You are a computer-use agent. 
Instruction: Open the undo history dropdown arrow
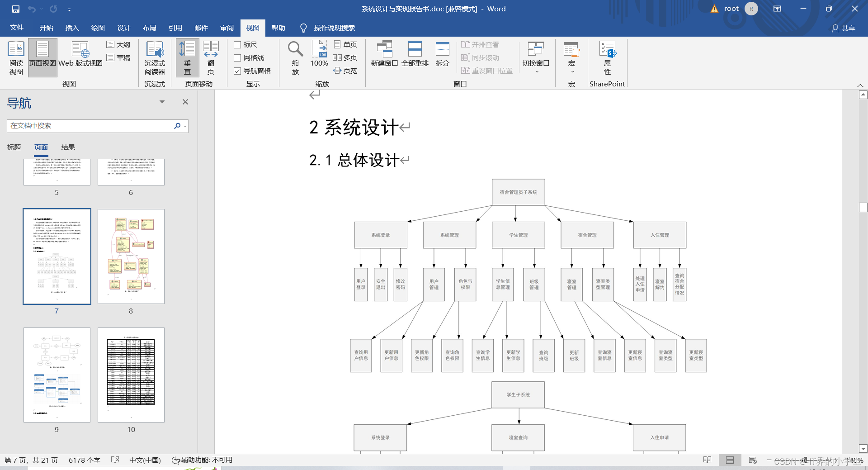pyautogui.click(x=41, y=9)
